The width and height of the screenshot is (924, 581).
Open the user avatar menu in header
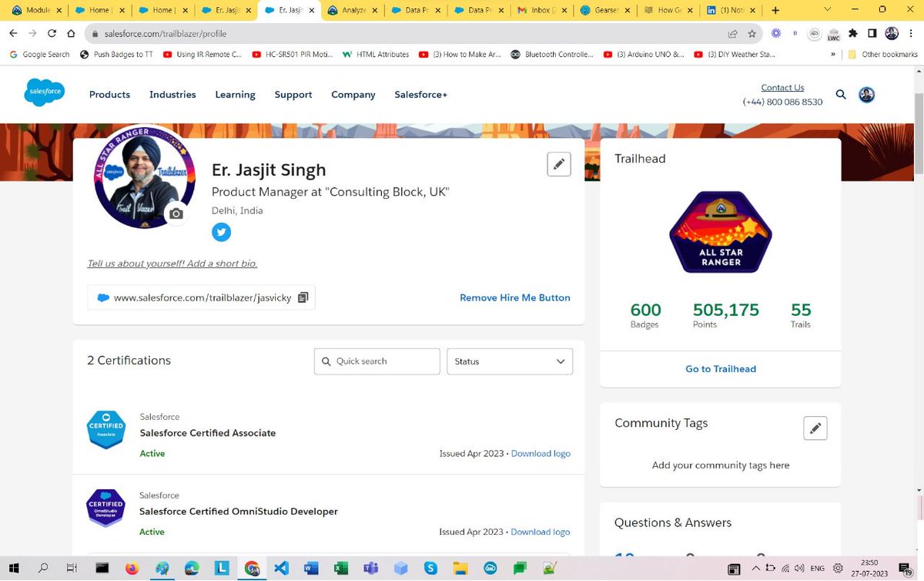[867, 95]
